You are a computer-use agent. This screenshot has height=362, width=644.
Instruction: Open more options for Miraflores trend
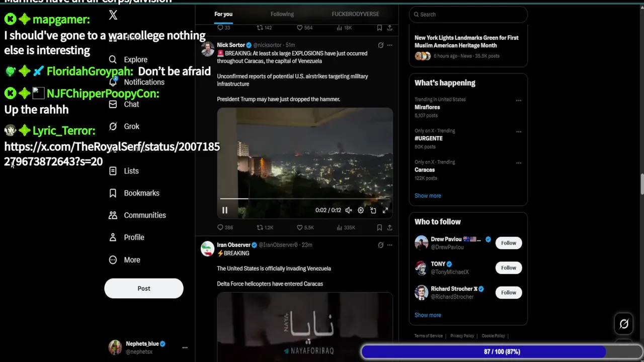(518, 100)
